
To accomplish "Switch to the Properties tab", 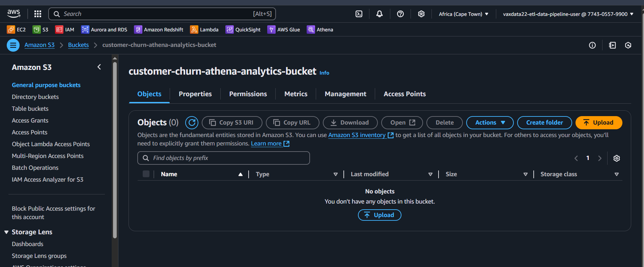I will (195, 94).
